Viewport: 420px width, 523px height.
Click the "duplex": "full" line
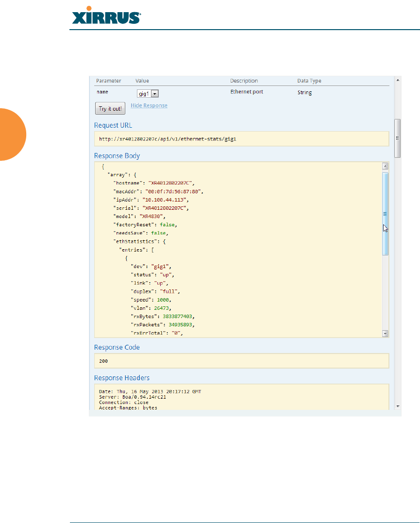pos(155,291)
